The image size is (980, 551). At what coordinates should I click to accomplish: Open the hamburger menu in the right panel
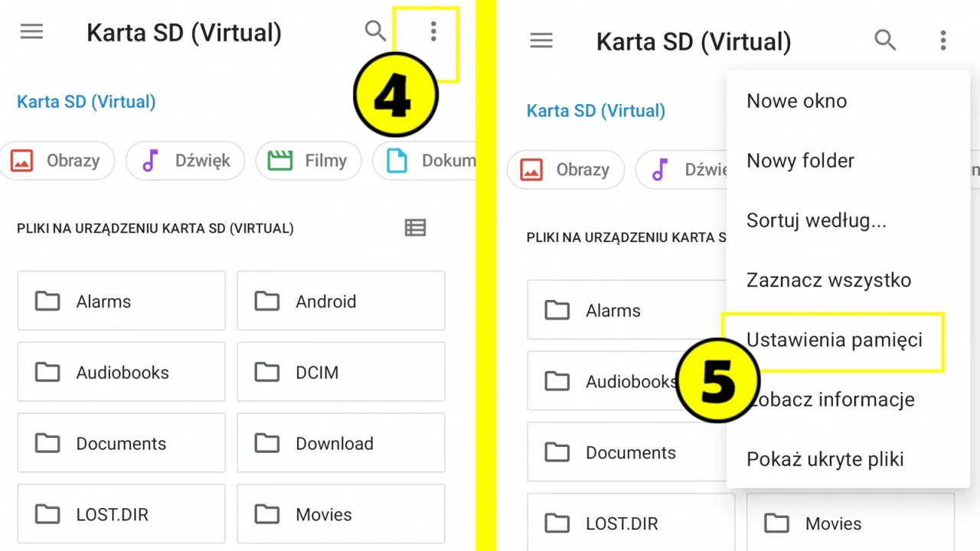[x=541, y=41]
